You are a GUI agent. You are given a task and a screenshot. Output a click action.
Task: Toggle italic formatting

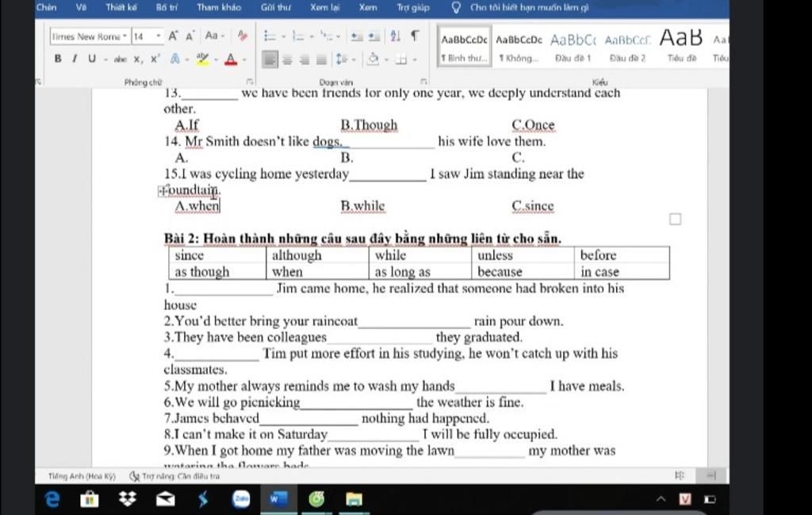75,59
